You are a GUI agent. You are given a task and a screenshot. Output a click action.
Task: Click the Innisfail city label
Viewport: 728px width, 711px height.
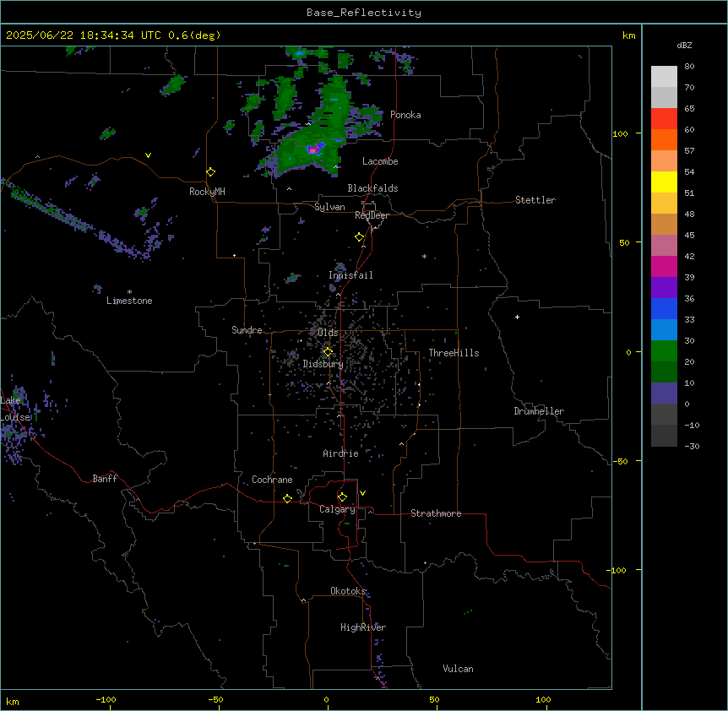coord(350,275)
